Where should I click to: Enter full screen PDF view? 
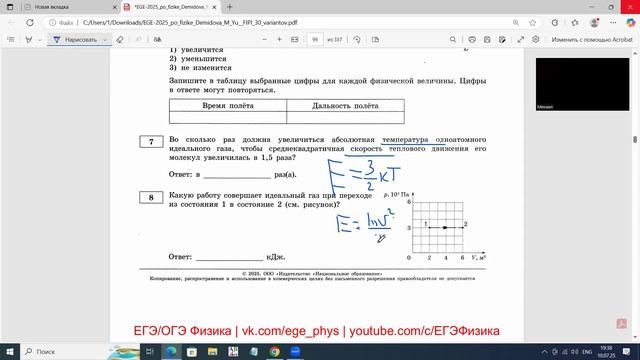521,40
